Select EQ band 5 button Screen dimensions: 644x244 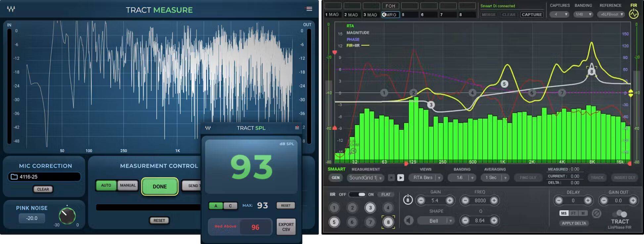coord(334,222)
